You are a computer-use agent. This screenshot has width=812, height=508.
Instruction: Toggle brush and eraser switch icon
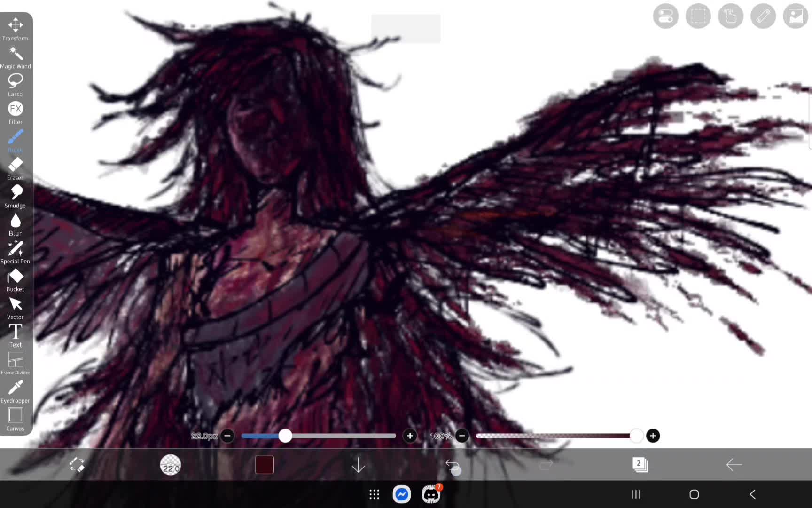[x=77, y=465]
